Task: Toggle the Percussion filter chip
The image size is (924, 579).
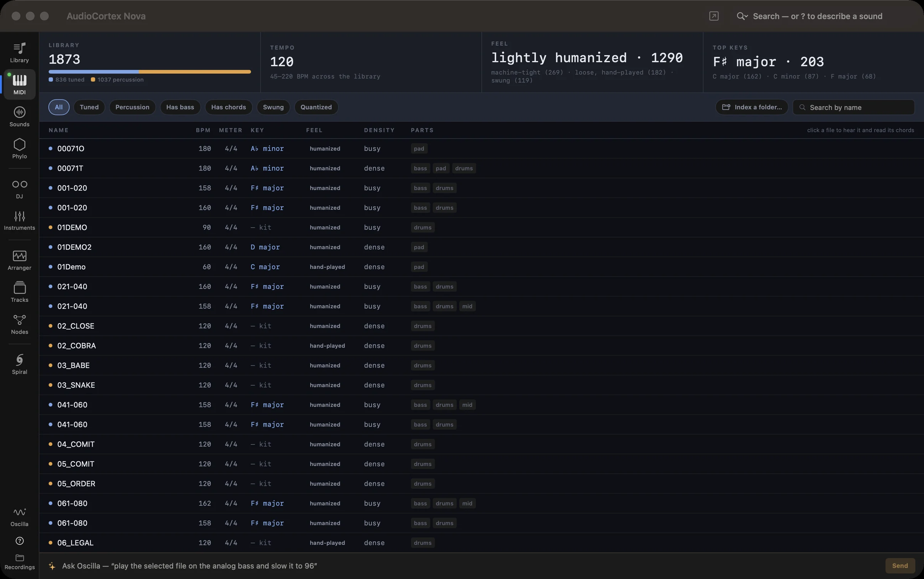Action: (x=132, y=107)
